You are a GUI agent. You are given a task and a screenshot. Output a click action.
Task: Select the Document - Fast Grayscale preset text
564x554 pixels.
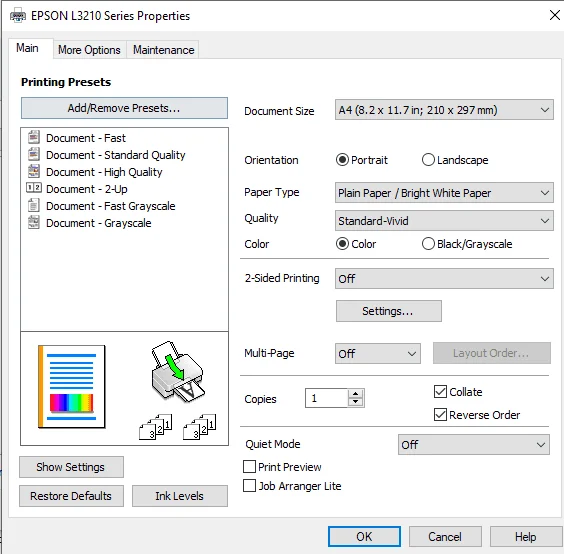[x=111, y=206]
